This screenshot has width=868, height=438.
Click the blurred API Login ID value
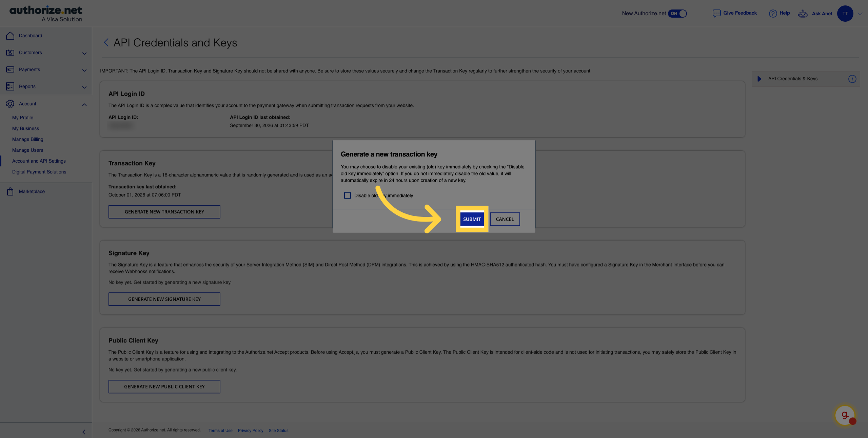pyautogui.click(x=121, y=126)
